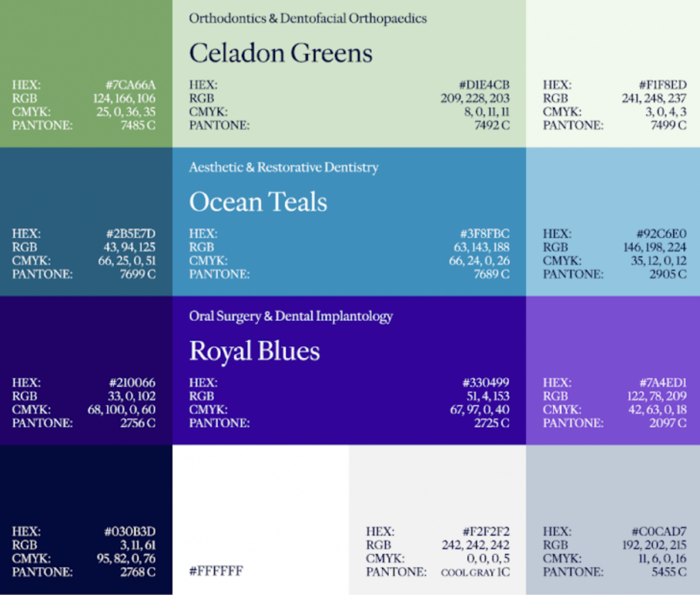The height and width of the screenshot is (595, 700).
Task: Click Orthodontics & Dentofacial Orthopaedics subtitle
Action: [308, 18]
